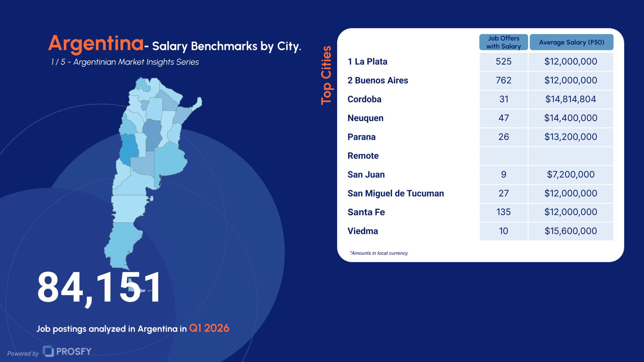Select the 'San Juan' row label
Screen dimensions: 644x362
coord(366,175)
